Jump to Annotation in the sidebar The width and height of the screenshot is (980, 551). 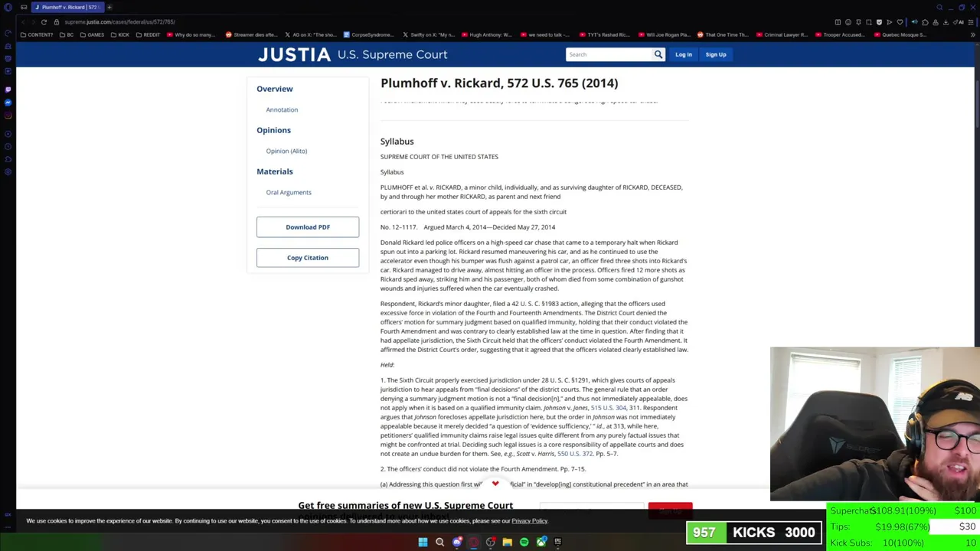click(x=282, y=109)
